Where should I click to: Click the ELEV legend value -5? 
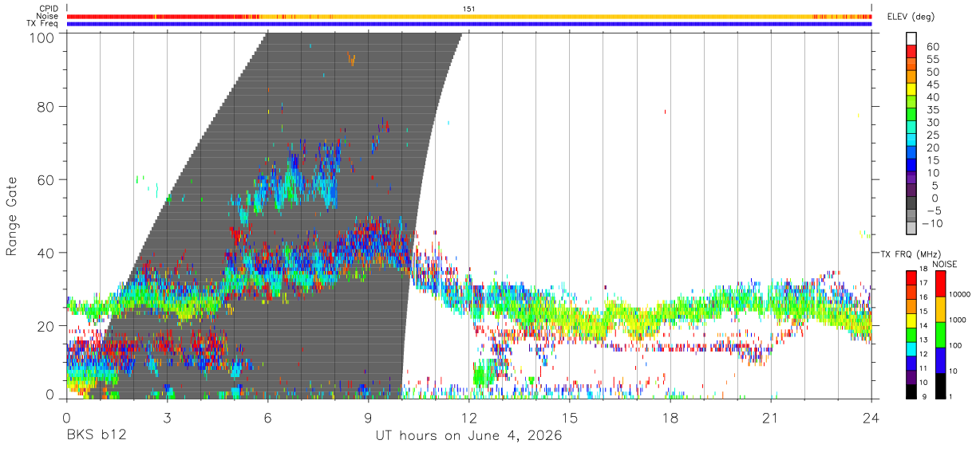coord(933,210)
